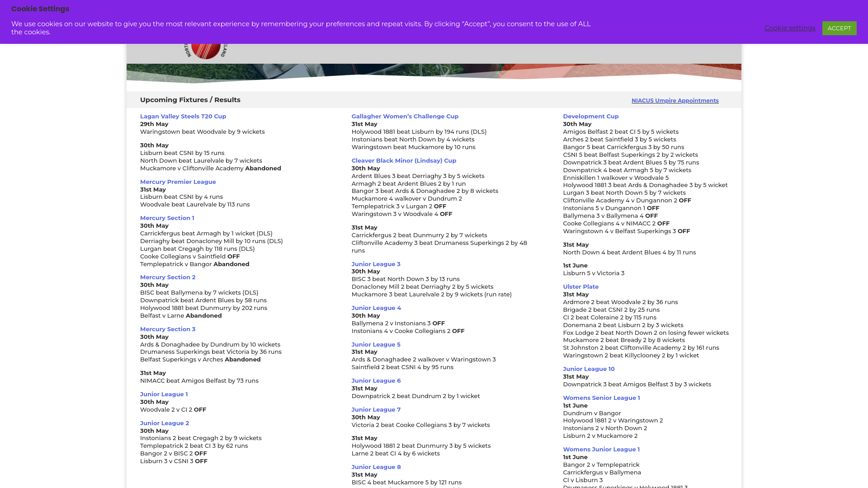The height and width of the screenshot is (488, 868).
Task: Open Junior League 10 link
Action: point(589,369)
